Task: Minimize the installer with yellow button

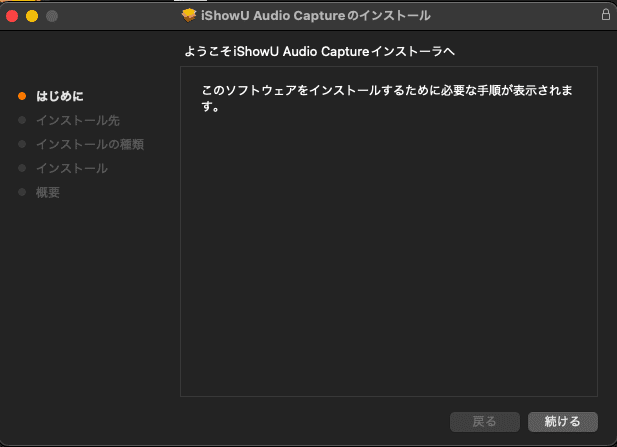Action: (x=32, y=16)
